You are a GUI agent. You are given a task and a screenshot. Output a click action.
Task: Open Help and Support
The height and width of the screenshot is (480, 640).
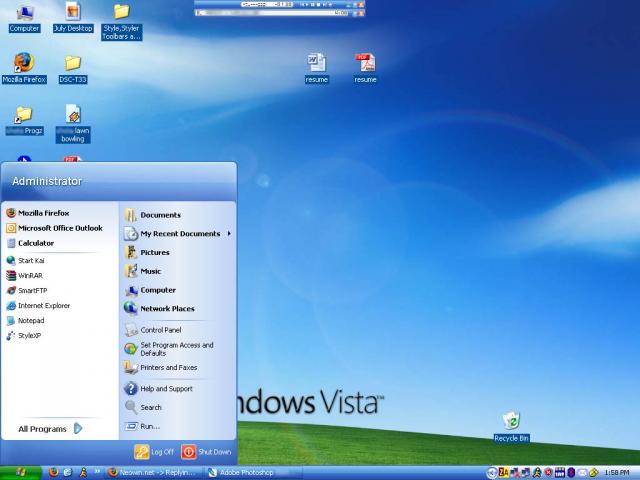[x=158, y=389]
